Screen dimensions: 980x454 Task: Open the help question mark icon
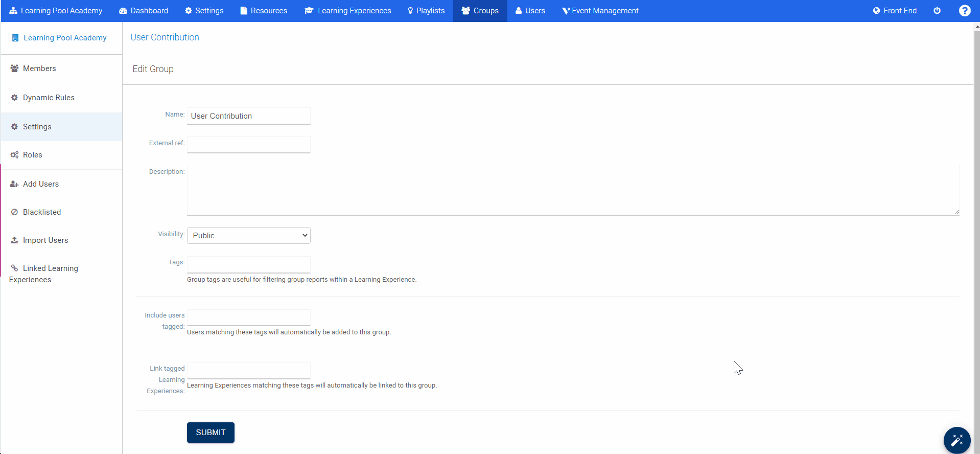tap(964, 11)
